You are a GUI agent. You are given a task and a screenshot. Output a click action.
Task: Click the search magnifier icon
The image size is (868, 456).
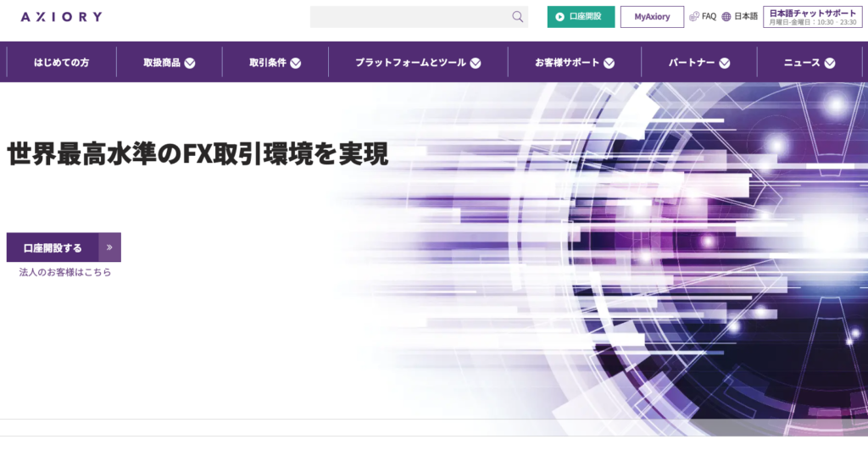click(x=518, y=17)
